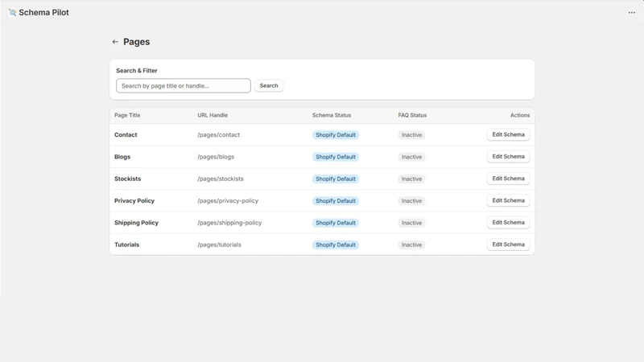Screen dimensions: 644x362
Task: Select the Shipping Policy page title
Action: tap(136, 223)
